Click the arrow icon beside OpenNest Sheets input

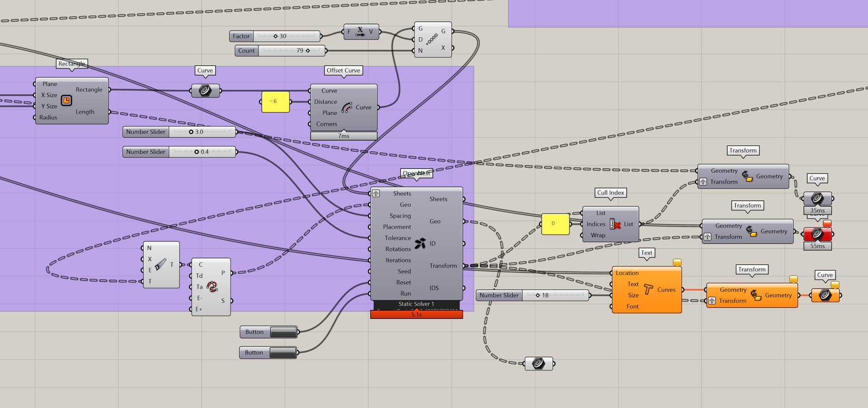click(x=376, y=193)
